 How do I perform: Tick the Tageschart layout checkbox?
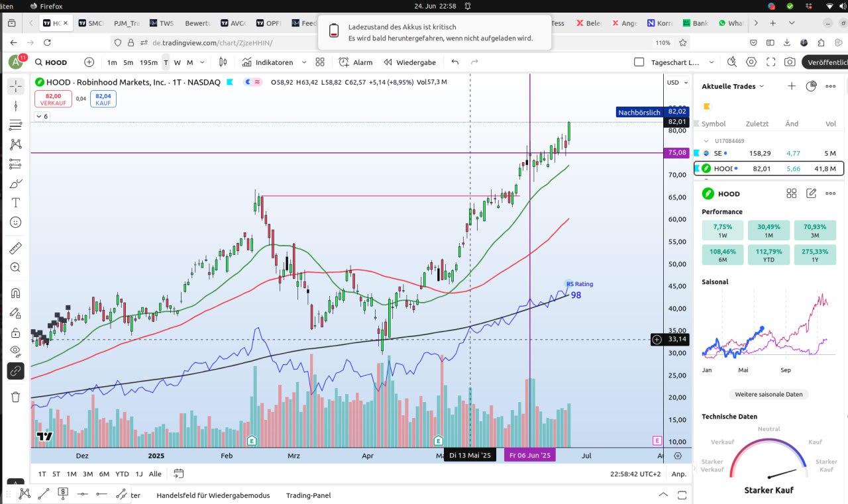[x=639, y=62]
